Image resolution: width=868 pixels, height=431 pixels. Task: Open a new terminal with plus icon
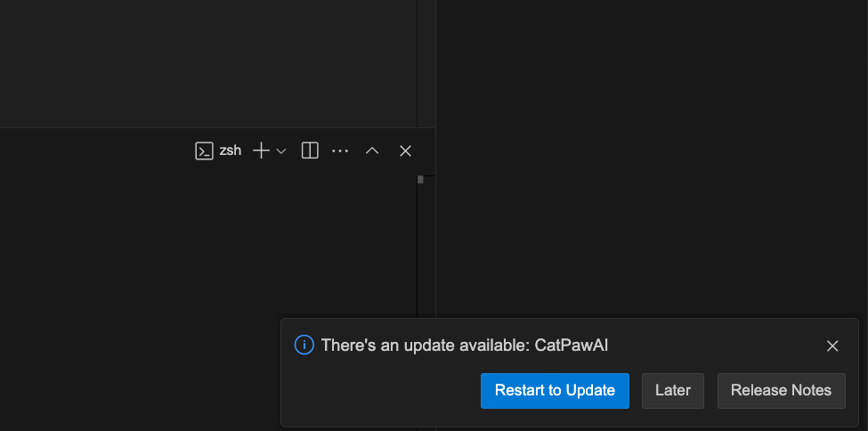[261, 151]
